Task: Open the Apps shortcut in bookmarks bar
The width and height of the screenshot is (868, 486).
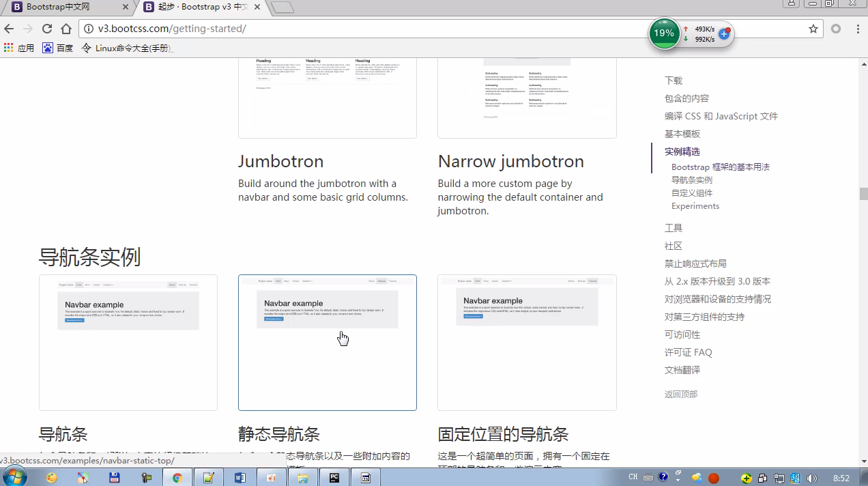Action: click(19, 48)
